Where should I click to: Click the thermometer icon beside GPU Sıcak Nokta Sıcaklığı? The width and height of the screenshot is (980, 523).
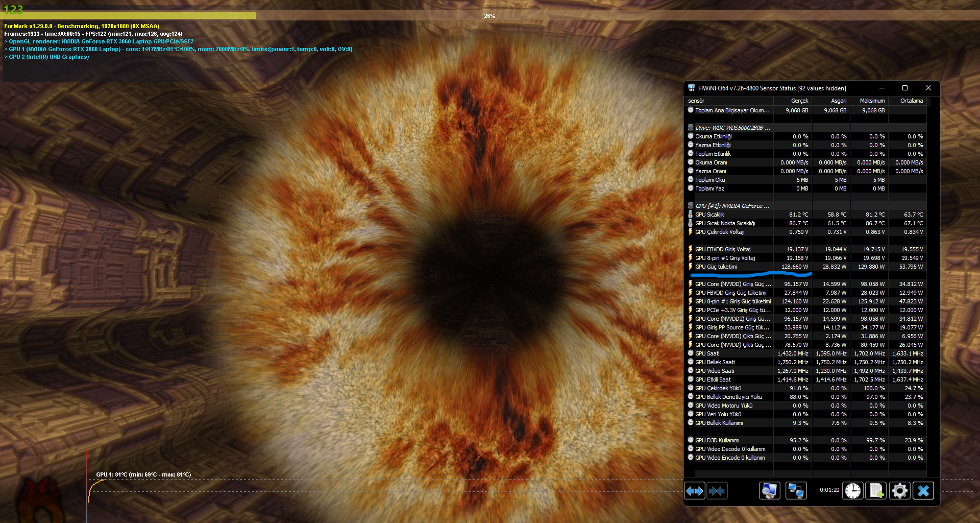pyautogui.click(x=691, y=223)
